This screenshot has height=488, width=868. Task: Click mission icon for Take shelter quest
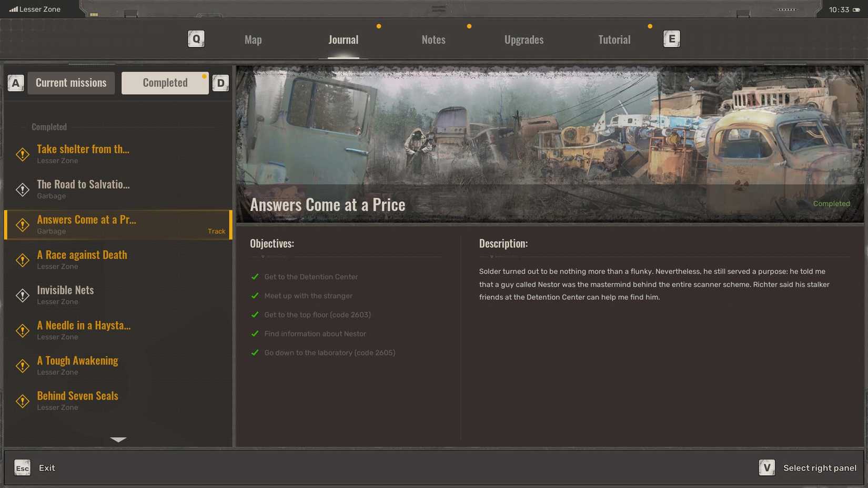23,154
